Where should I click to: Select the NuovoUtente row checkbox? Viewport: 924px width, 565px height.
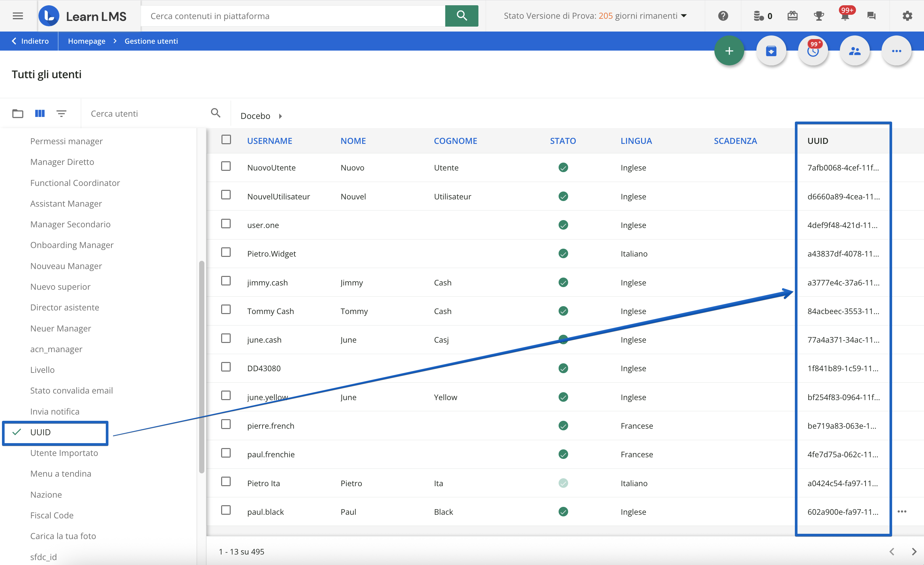(226, 166)
